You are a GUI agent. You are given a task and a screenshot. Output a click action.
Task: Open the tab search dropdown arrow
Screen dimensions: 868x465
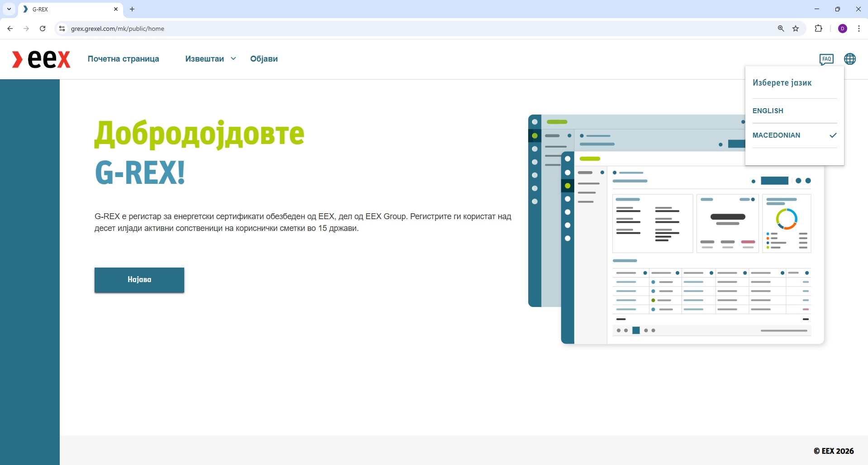pos(9,9)
